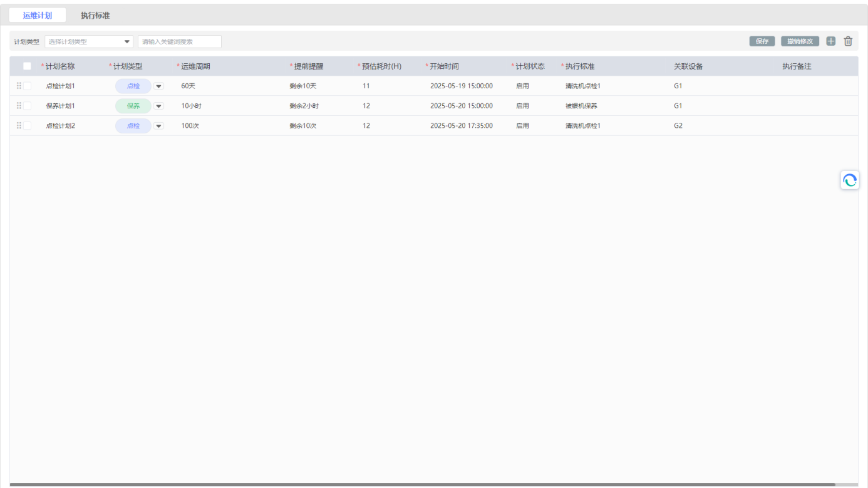Viewport: 868px width, 488px height.
Task: Click the horizontal scrollbar at table bottom
Action: coord(422,484)
